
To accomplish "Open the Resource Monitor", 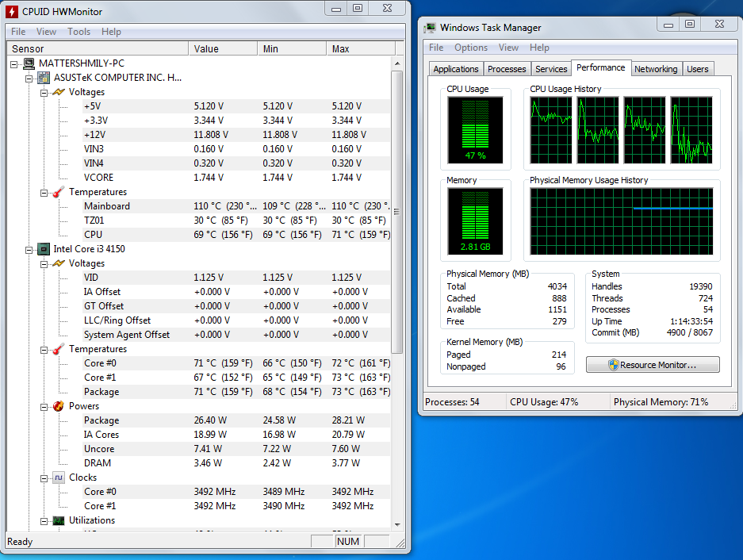I will click(x=653, y=365).
